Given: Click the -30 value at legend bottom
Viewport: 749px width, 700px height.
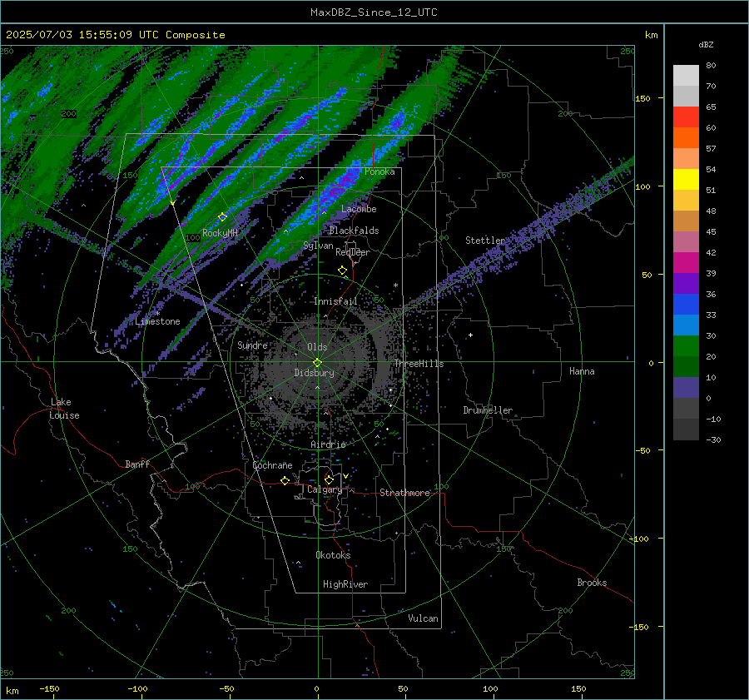Looking at the screenshot, I should point(713,439).
